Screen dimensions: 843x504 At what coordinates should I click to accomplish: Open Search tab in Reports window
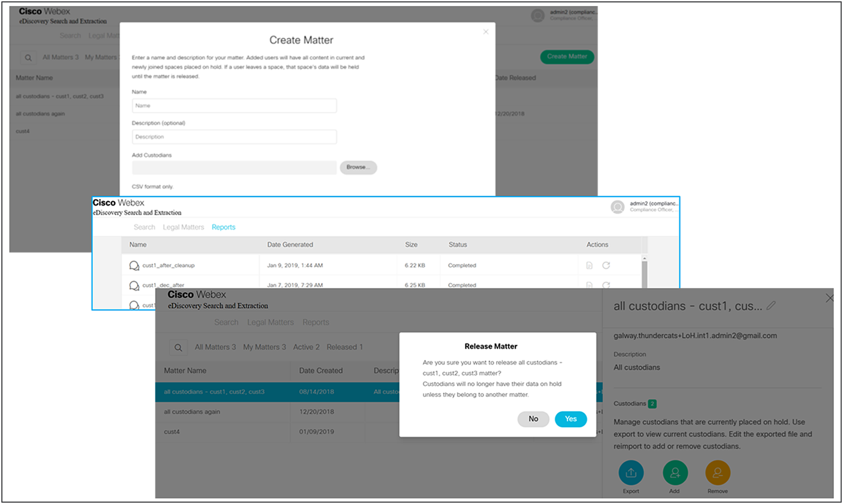tap(144, 227)
